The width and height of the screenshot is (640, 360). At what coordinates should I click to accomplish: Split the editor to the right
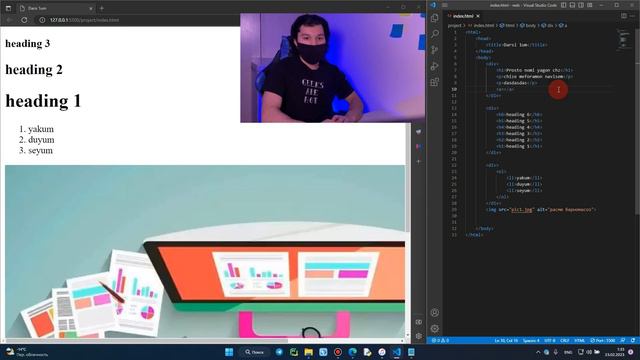tap(624, 16)
